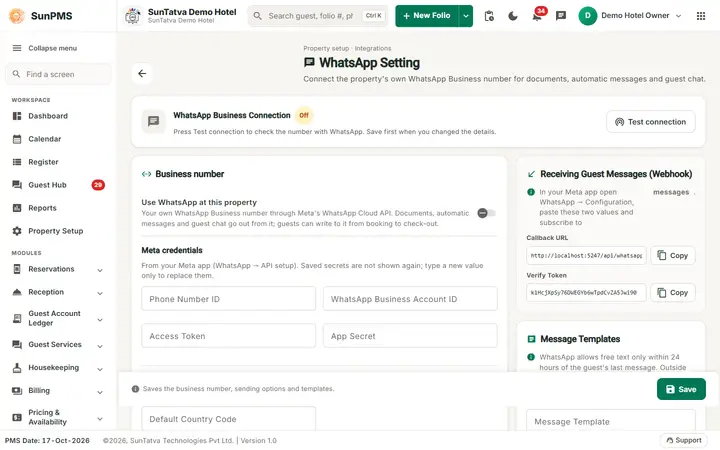Image resolution: width=720 pixels, height=450 pixels.
Task: Open the chat messages icon in header
Action: coord(561,16)
